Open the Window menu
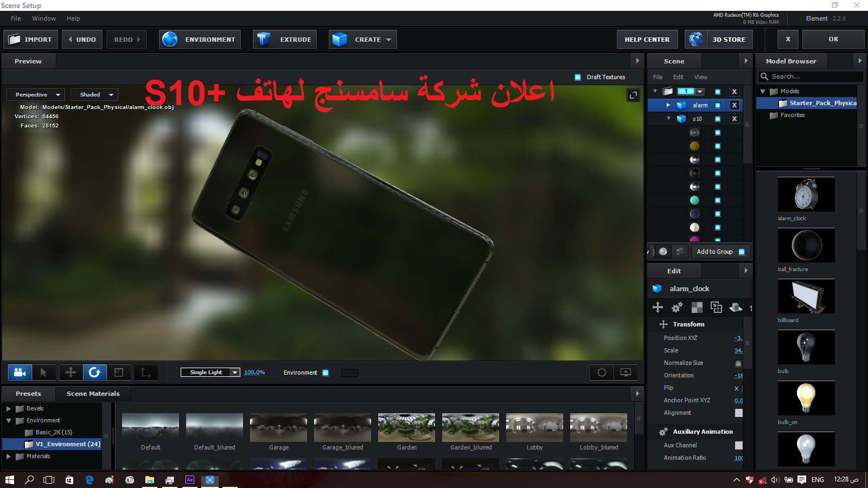Image resolution: width=868 pixels, height=488 pixels. click(44, 18)
